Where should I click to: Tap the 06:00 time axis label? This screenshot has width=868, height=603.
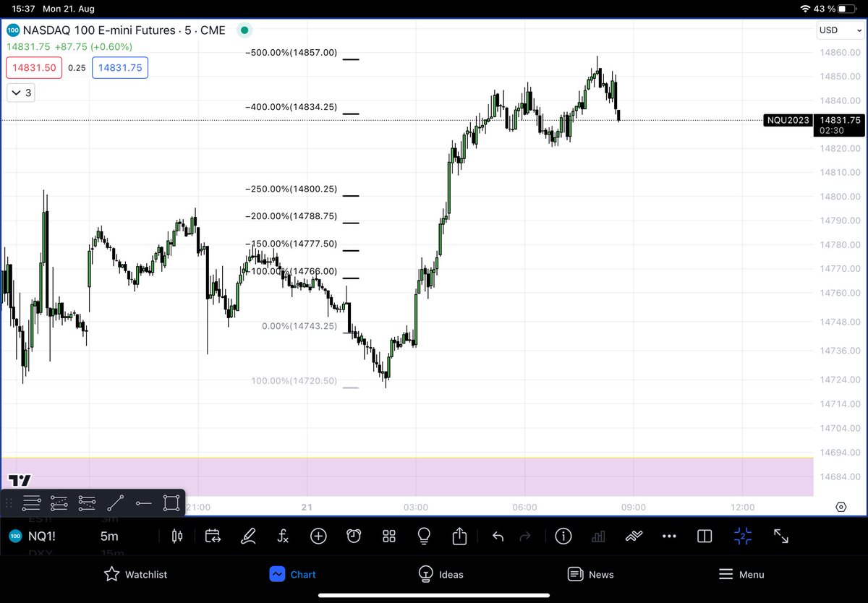(x=525, y=508)
